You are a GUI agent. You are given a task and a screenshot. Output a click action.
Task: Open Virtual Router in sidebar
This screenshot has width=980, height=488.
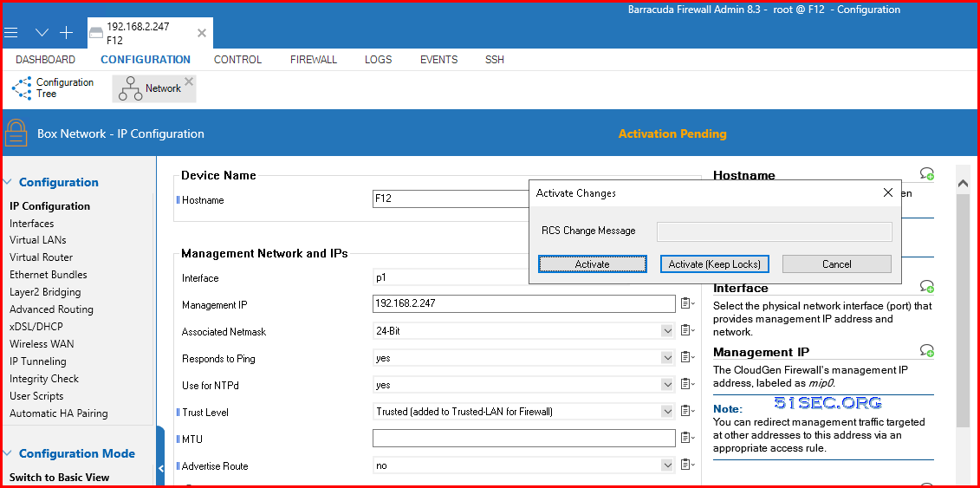pos(41,257)
